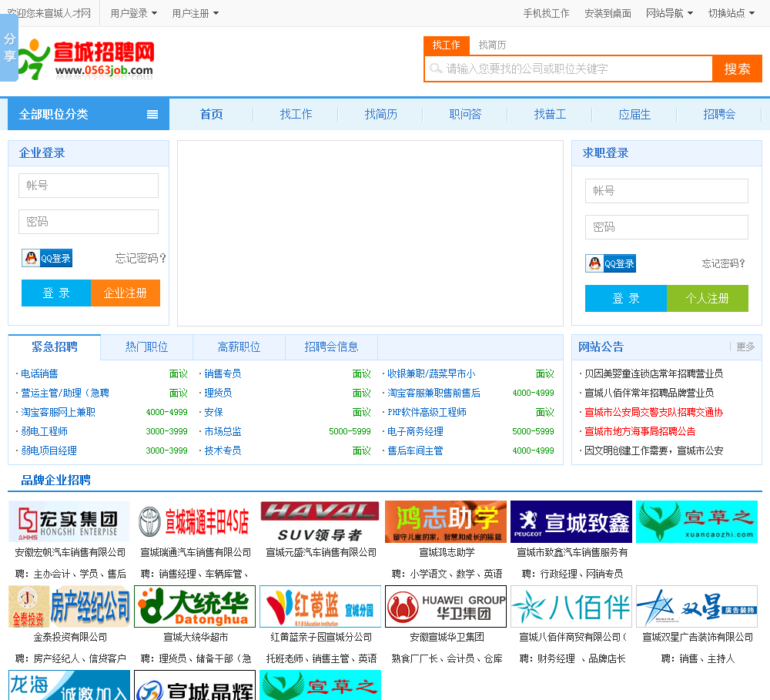This screenshot has width=770, height=700.
Task: Click 登录 button in 企业登录 panel
Action: pos(56,293)
